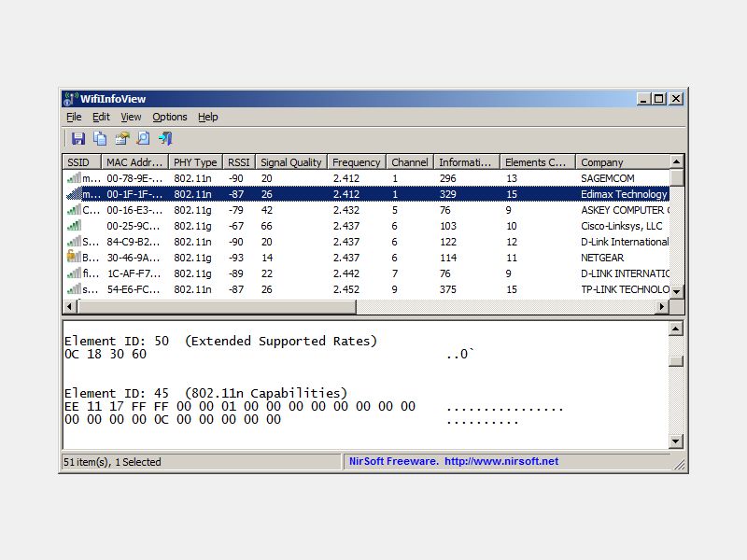The height and width of the screenshot is (560, 747).
Task: Select the TP-LINK TECHNOLOGIES row
Action: (366, 289)
